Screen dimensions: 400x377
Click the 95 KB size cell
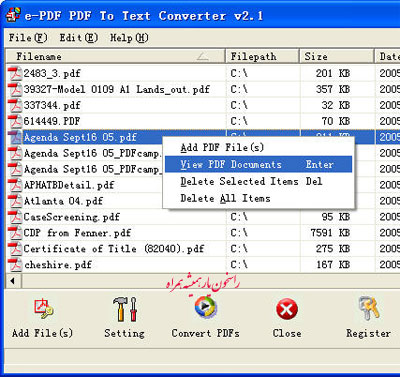(x=336, y=217)
